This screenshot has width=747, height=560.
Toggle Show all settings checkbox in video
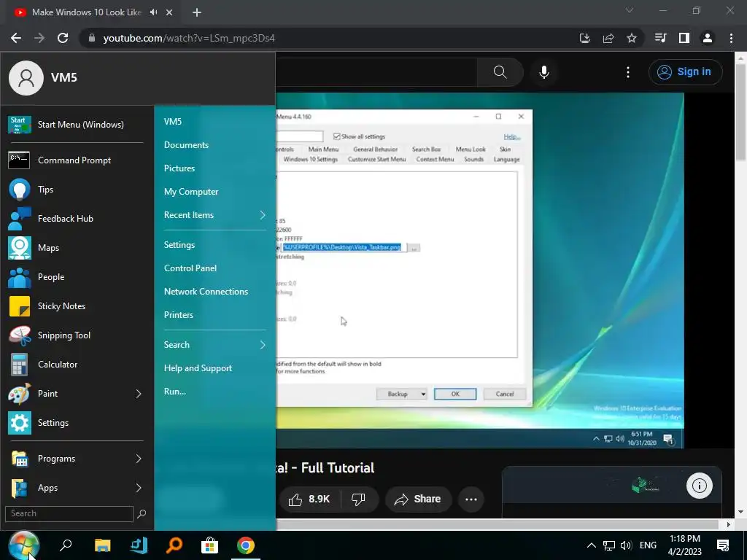(x=337, y=136)
